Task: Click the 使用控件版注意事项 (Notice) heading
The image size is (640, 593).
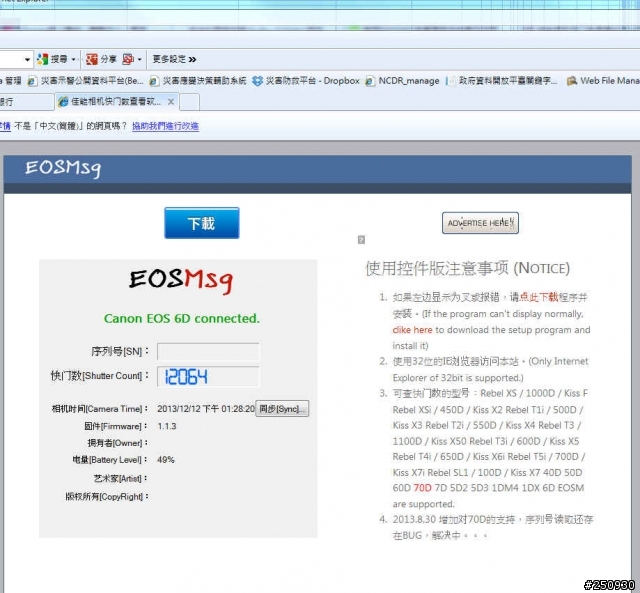Action: tap(467, 268)
